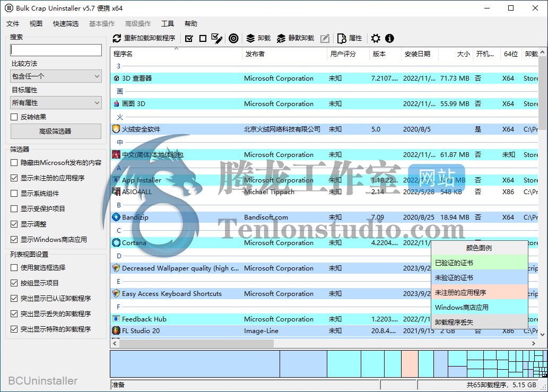Uncheck 突出显示已认证卸载程序 checkbox
Image resolution: width=548 pixels, height=392 pixels.
click(14, 298)
